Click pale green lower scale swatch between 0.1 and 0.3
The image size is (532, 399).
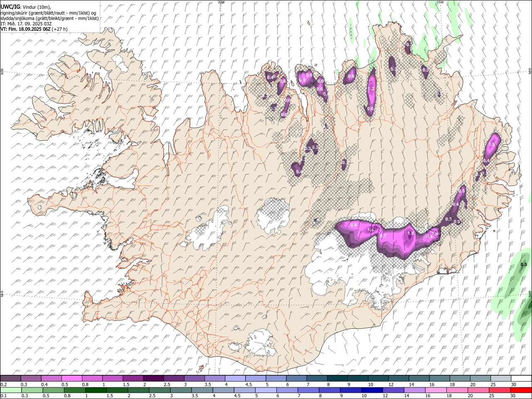click(x=11, y=390)
